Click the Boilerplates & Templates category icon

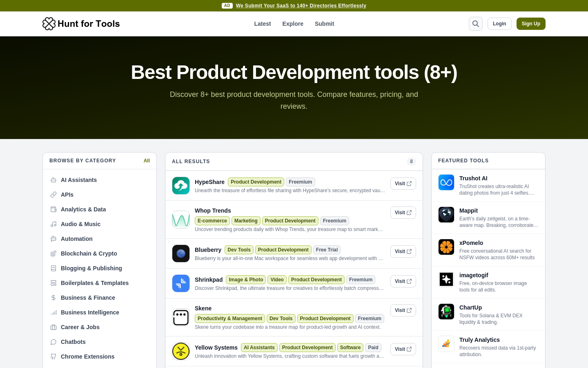[53, 283]
